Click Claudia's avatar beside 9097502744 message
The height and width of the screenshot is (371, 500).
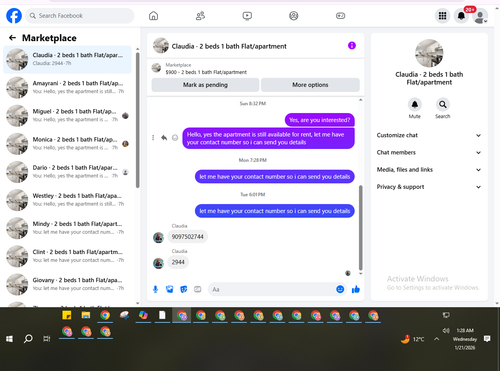tap(158, 237)
